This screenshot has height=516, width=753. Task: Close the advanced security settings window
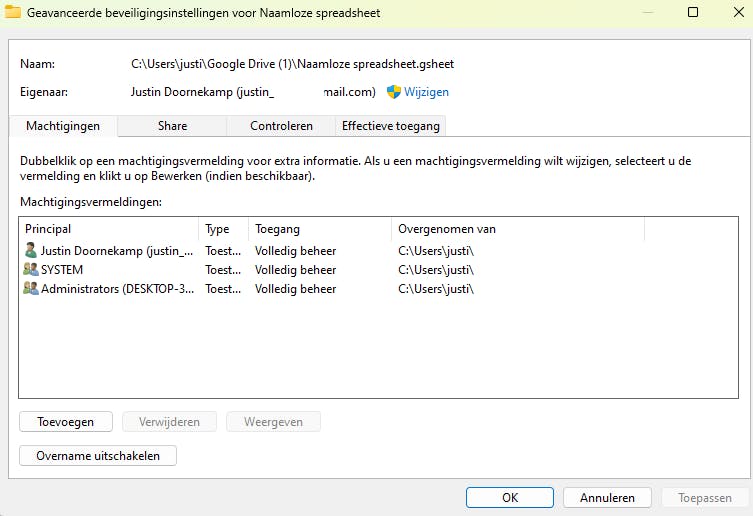pos(739,12)
